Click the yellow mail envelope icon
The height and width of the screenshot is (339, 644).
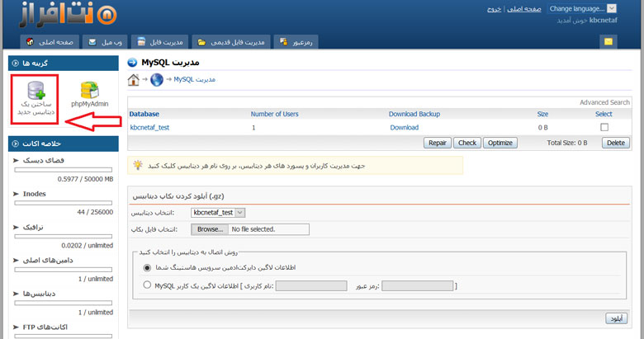608,41
